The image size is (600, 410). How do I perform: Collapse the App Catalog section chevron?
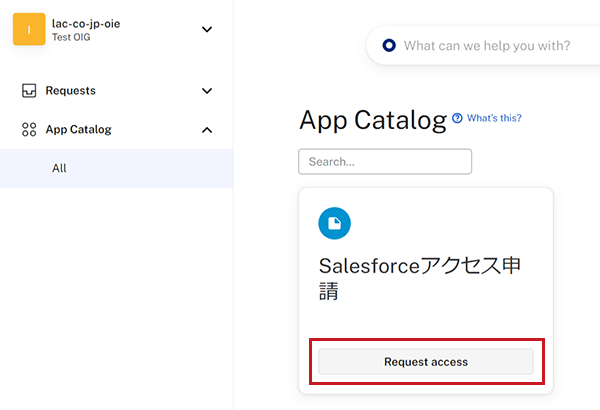pyautogui.click(x=207, y=130)
